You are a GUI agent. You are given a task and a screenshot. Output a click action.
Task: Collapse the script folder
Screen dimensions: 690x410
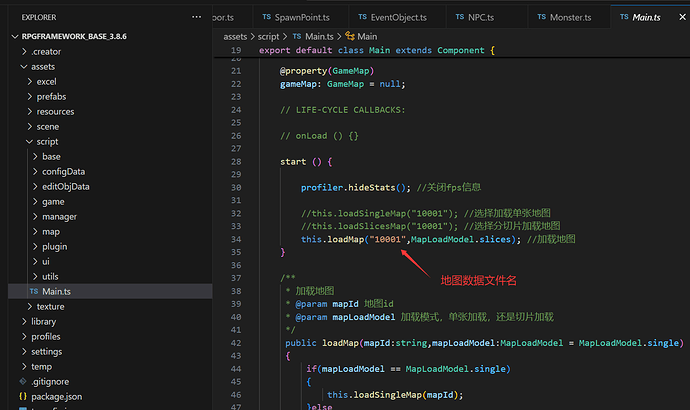click(29, 141)
